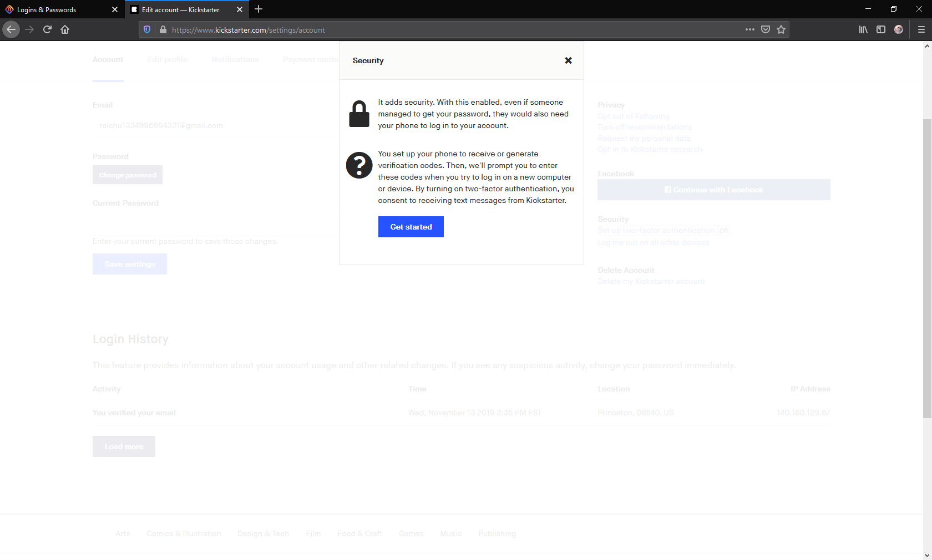Viewport: 932px width, 560px height.
Task: Open the Film footer link
Action: click(313, 533)
